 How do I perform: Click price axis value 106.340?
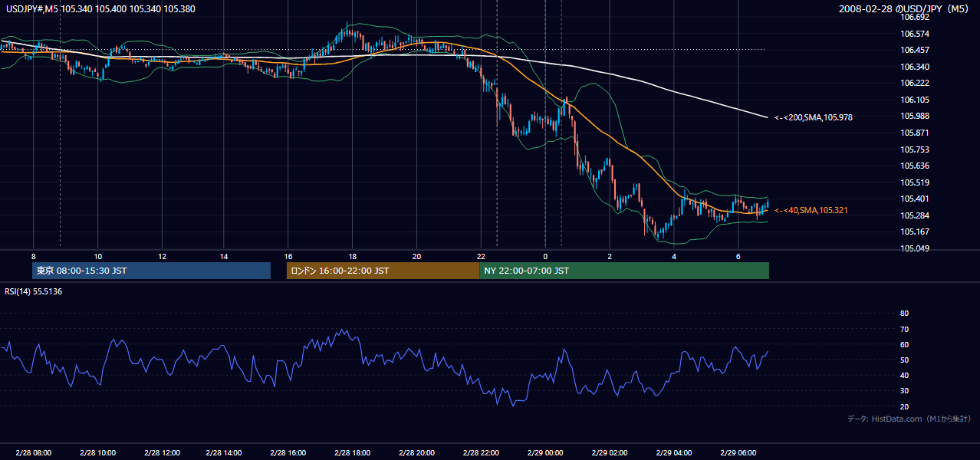[916, 67]
